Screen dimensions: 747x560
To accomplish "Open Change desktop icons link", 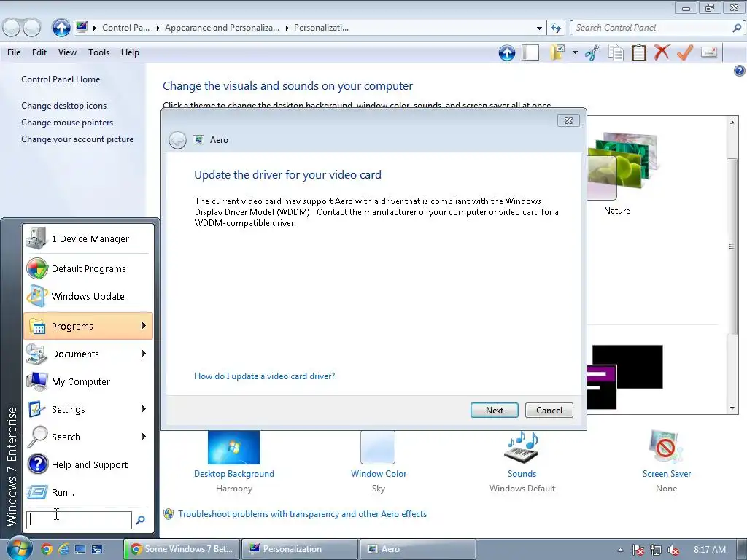I will pyautogui.click(x=64, y=106).
